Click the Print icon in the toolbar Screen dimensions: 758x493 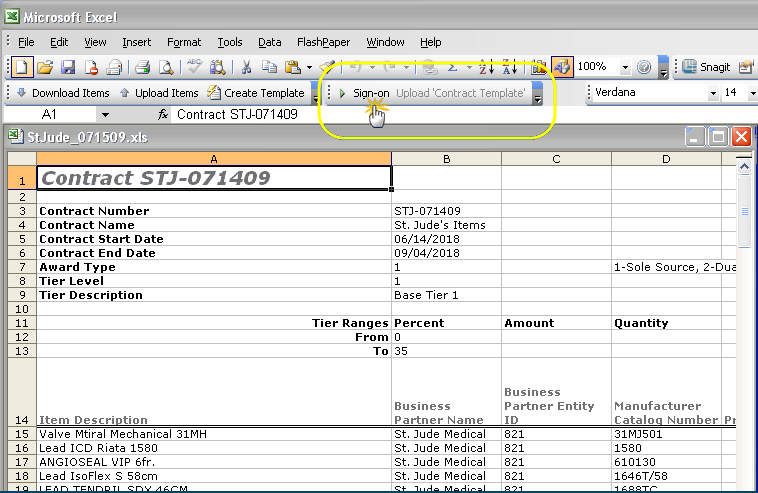click(x=142, y=67)
